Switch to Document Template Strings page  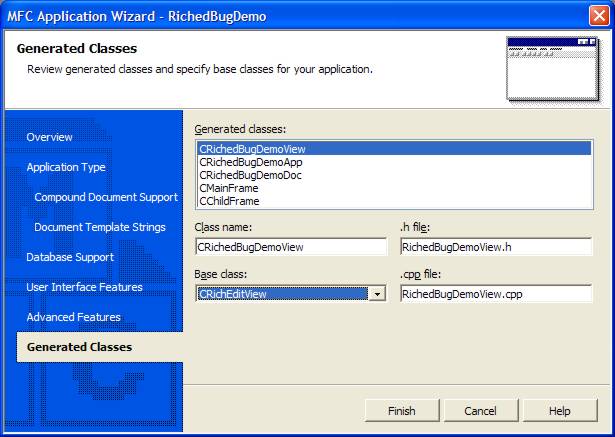pyautogui.click(x=100, y=227)
